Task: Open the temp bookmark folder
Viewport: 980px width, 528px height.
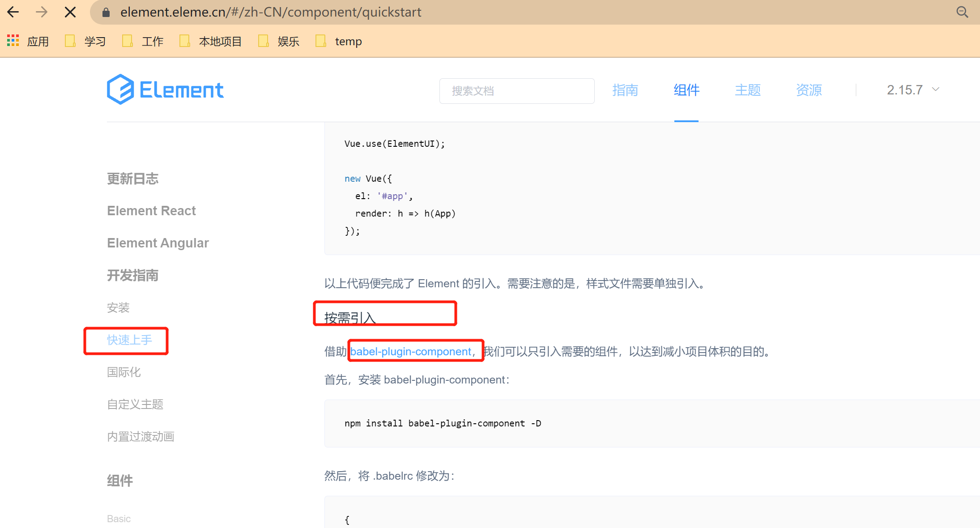Action: coord(339,41)
